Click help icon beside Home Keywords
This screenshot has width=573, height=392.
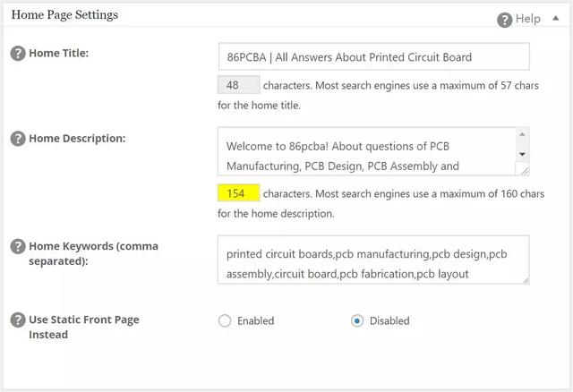pos(18,247)
